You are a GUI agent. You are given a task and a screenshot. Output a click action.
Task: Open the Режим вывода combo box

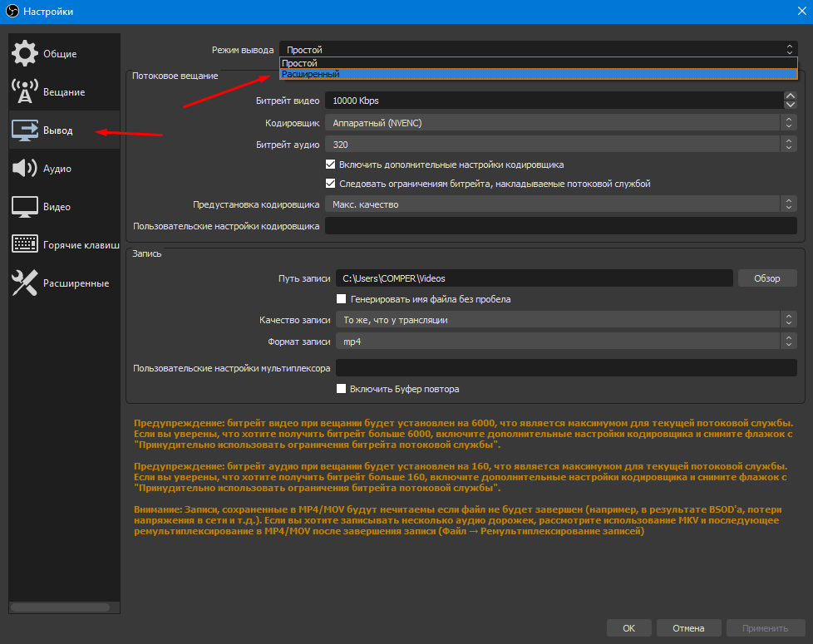538,49
